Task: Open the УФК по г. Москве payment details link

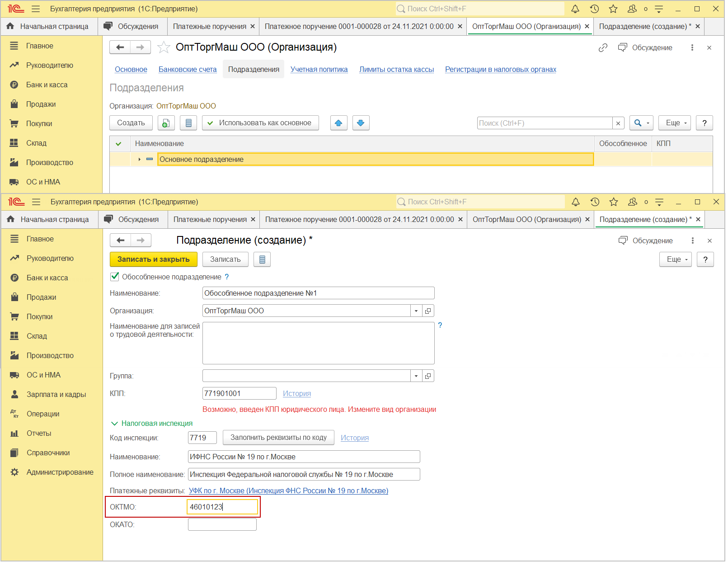Action: coord(288,491)
